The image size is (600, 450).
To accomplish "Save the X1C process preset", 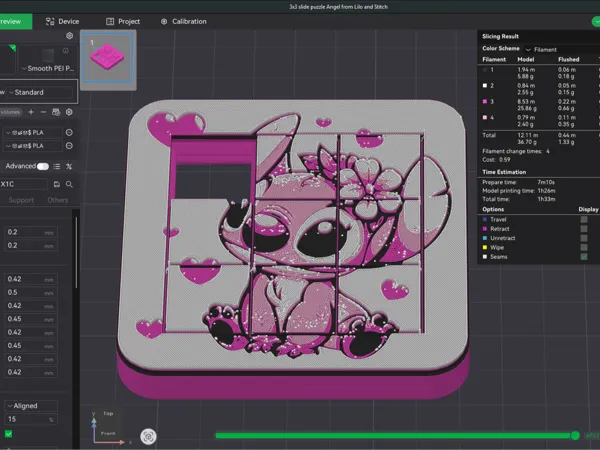I will pos(57,184).
